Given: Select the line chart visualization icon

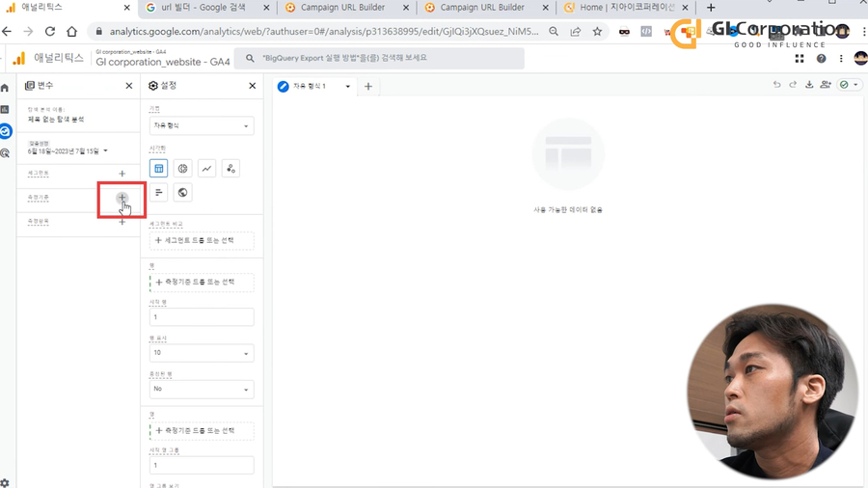Looking at the screenshot, I should (x=206, y=168).
